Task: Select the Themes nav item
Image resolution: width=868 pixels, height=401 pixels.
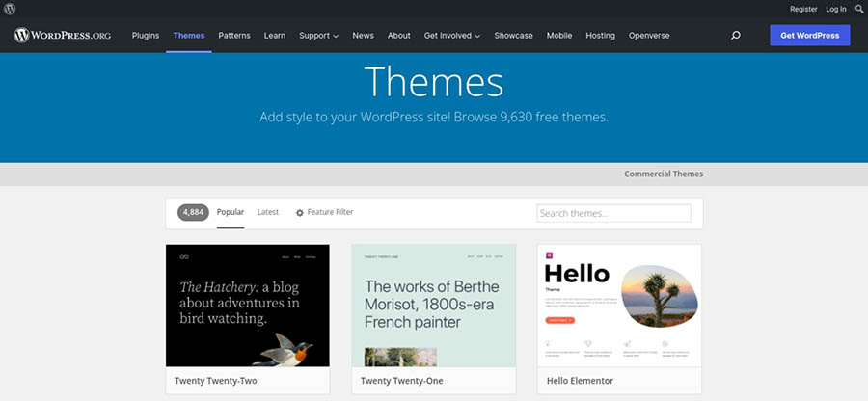Action: (189, 36)
